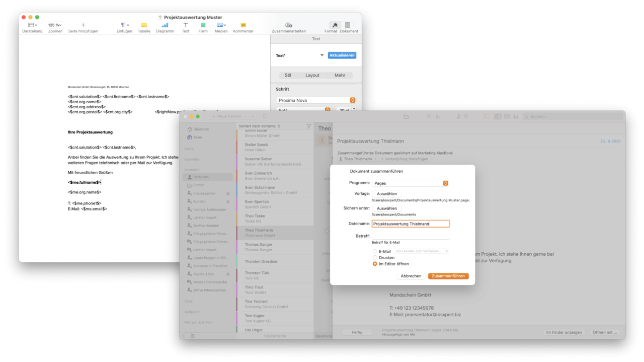Choose the Drucken radio option
The image size is (644, 362).
374,257
